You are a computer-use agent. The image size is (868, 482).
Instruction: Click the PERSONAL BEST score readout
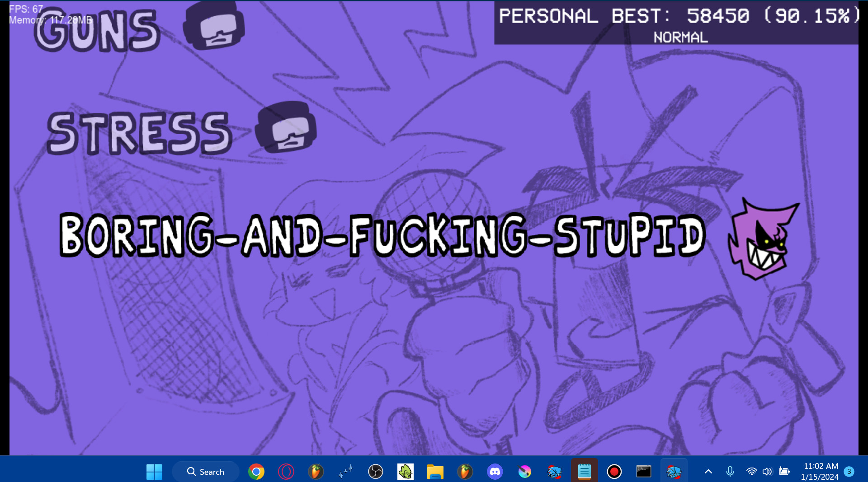[679, 16]
